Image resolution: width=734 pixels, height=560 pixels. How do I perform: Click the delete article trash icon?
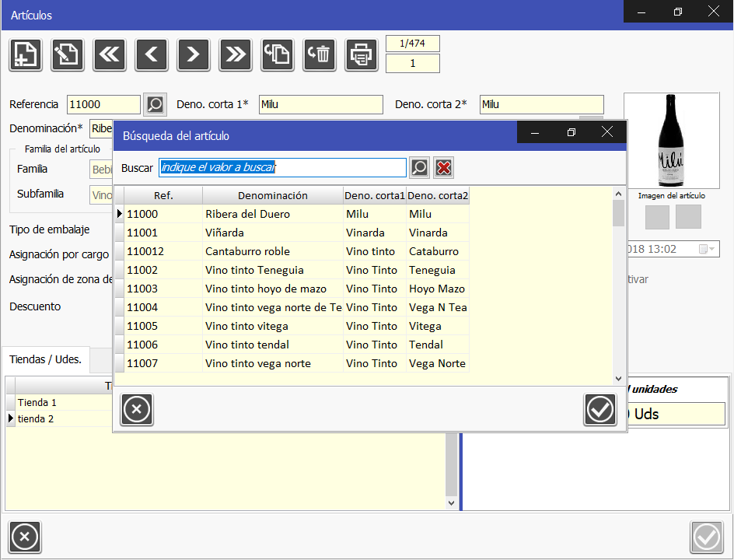[320, 54]
